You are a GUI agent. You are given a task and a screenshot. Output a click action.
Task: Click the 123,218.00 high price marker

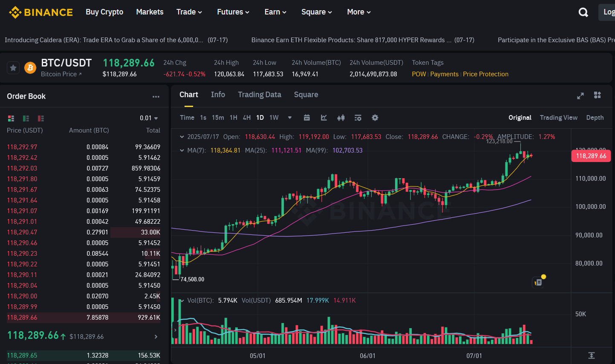click(x=499, y=141)
